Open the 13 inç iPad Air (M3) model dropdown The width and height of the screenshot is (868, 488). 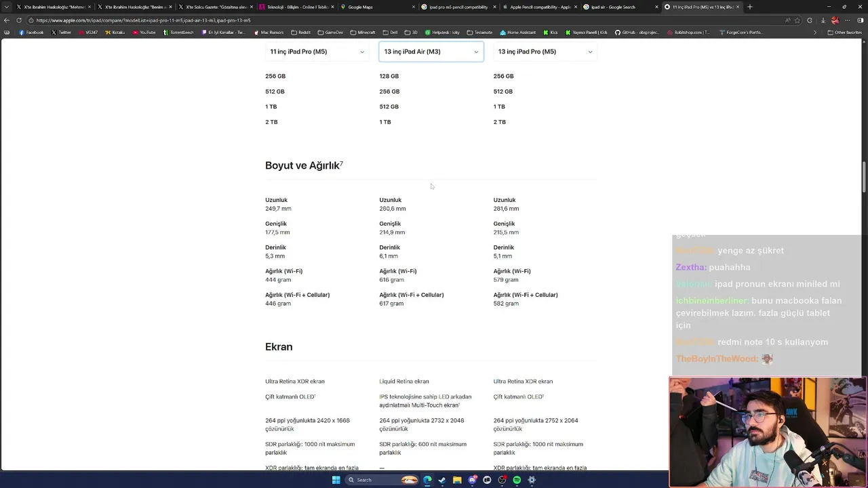tap(431, 52)
